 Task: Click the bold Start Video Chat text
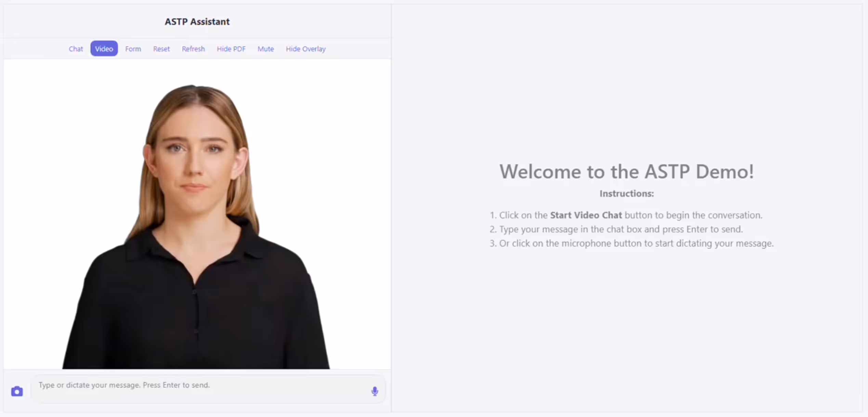[x=586, y=215]
